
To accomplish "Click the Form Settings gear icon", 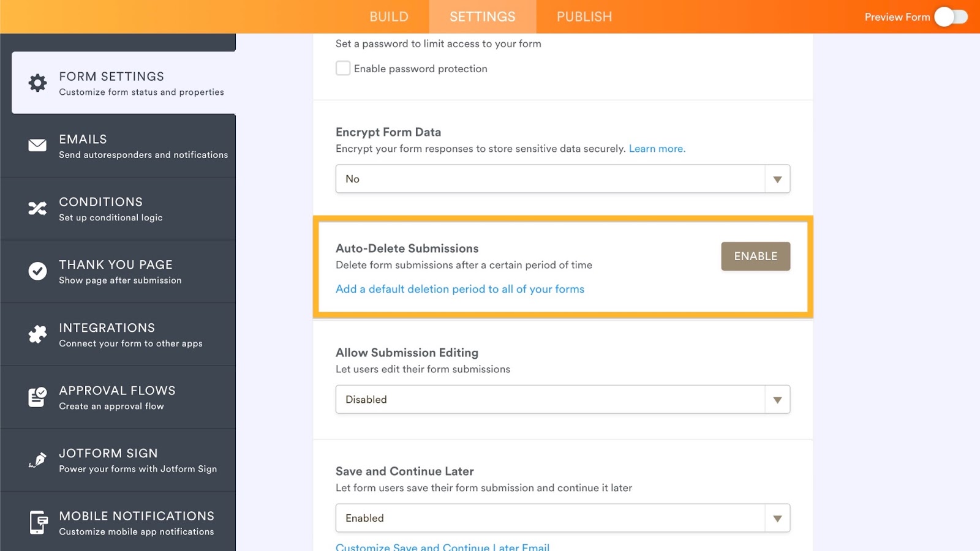I will click(37, 83).
